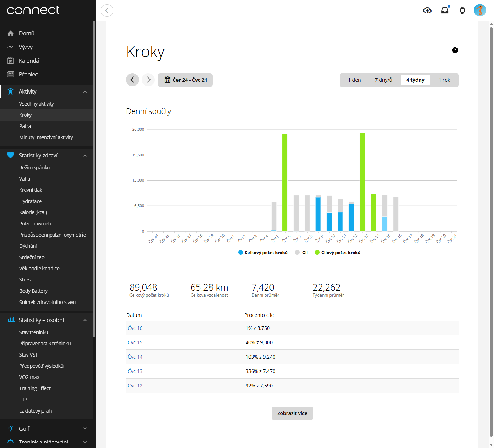
Task: Open Domů home in sidebar
Action: (x=27, y=33)
